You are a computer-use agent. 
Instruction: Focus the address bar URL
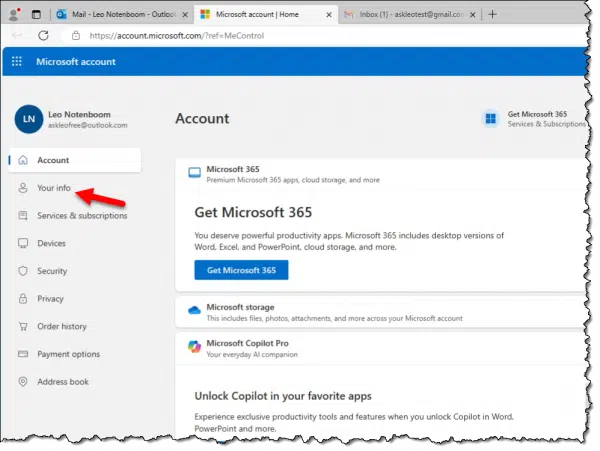[177, 36]
